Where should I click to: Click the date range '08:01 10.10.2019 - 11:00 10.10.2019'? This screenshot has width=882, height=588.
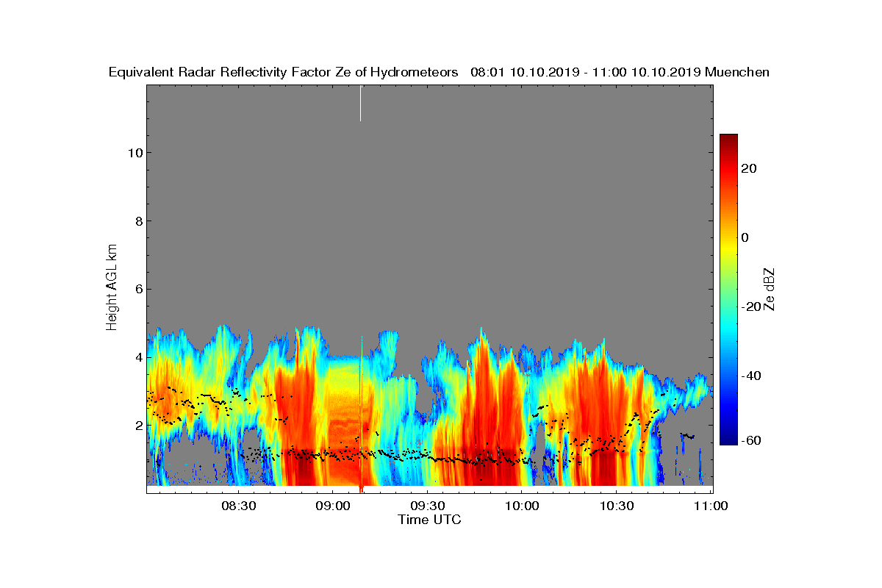click(585, 73)
